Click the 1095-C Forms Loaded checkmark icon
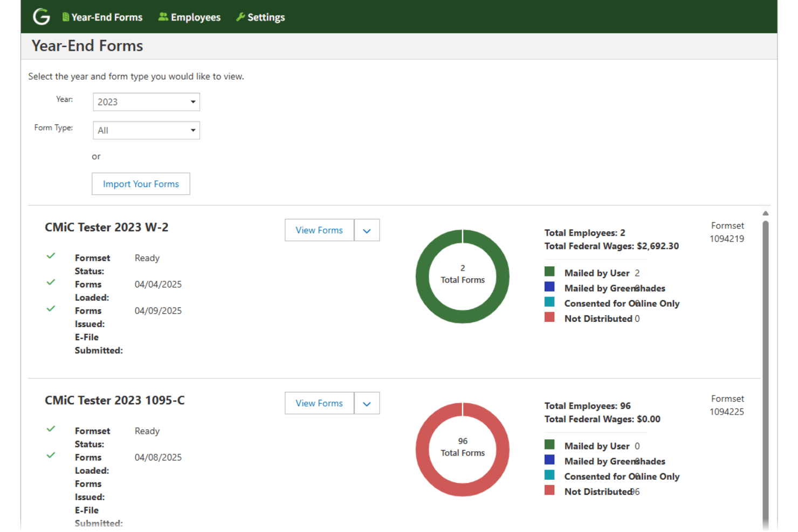This screenshot has height=532, width=798. point(51,455)
